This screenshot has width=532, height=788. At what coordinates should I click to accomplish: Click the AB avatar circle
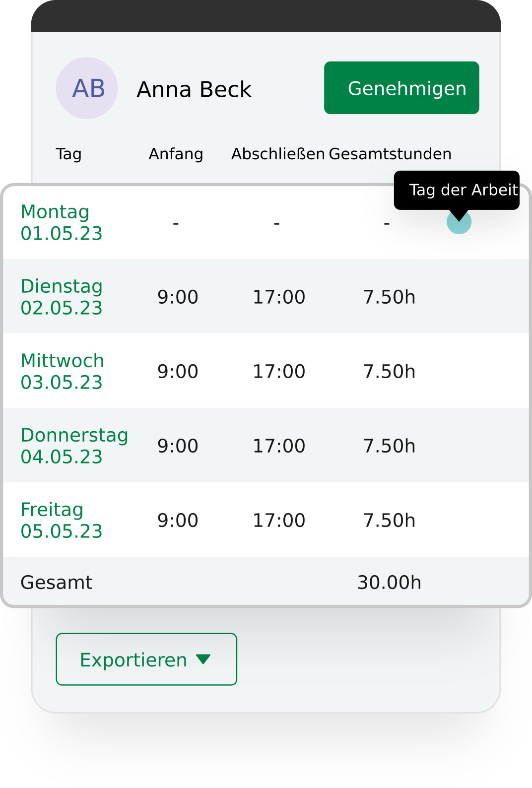87,88
